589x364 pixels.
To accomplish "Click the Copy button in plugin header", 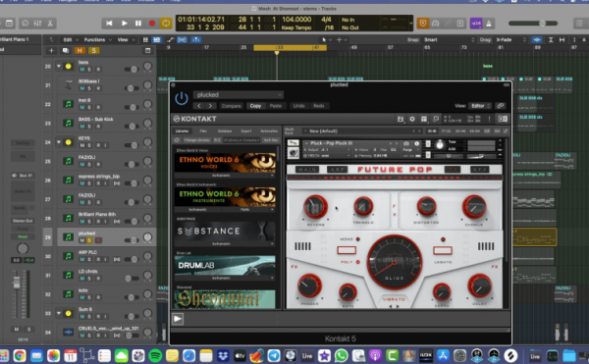I will click(255, 106).
